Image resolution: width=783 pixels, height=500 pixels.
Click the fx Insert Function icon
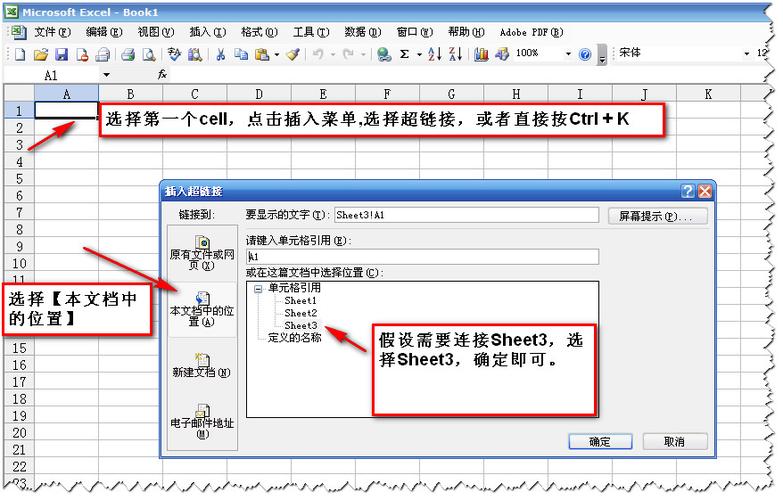pos(162,75)
